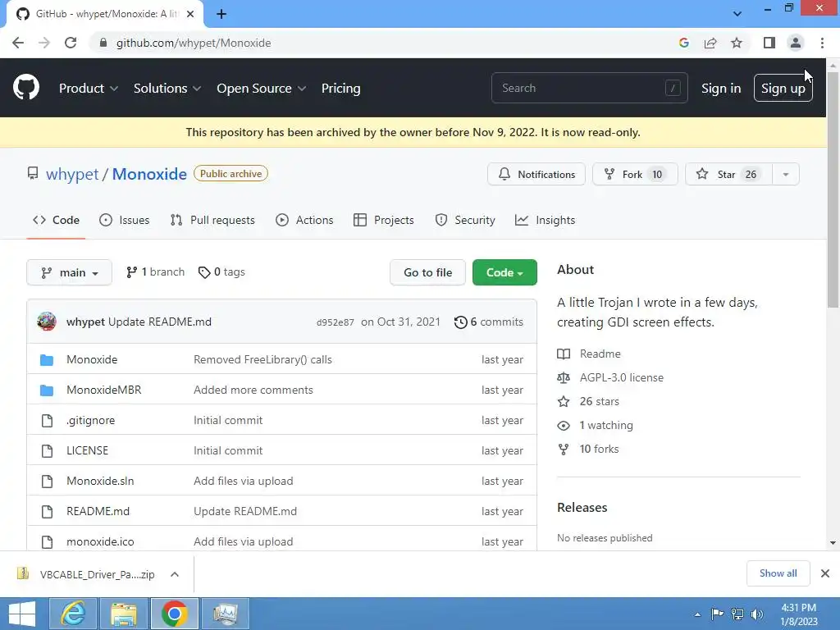The image size is (840, 630).
Task: Expand the Solutions menu
Action: [x=167, y=89]
